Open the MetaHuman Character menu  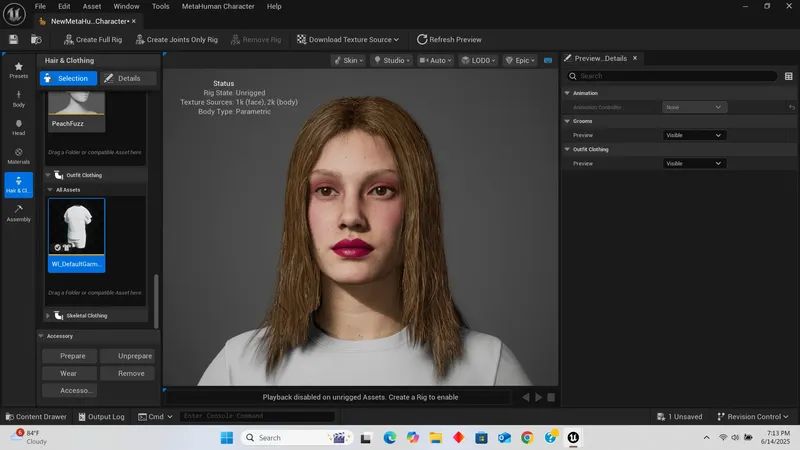(218, 7)
